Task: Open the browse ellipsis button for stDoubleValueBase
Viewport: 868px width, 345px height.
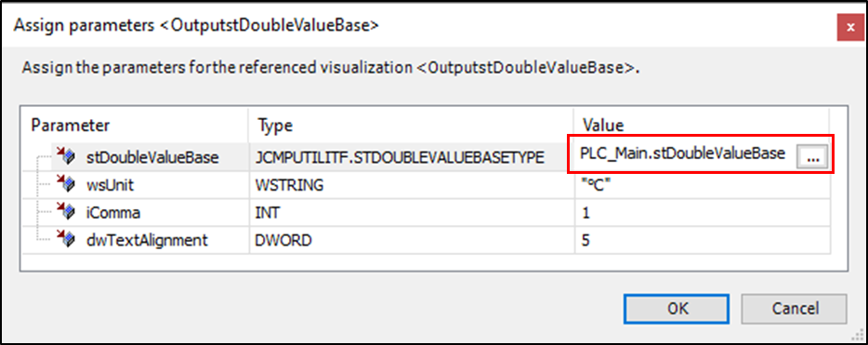Action: 812,157
